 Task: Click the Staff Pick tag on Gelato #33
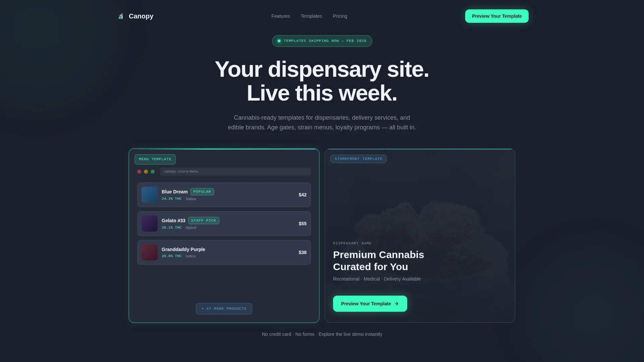(x=204, y=221)
